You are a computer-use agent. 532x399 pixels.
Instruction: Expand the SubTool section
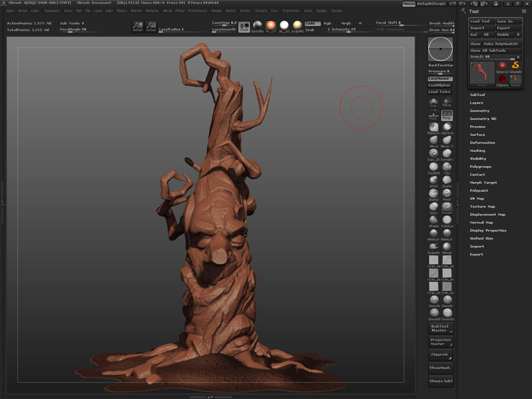[477, 95]
